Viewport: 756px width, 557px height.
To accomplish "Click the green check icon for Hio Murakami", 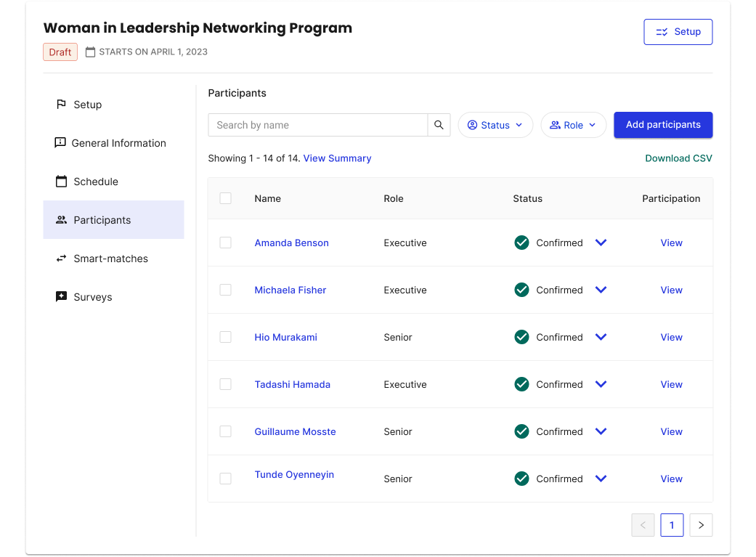I will (521, 337).
